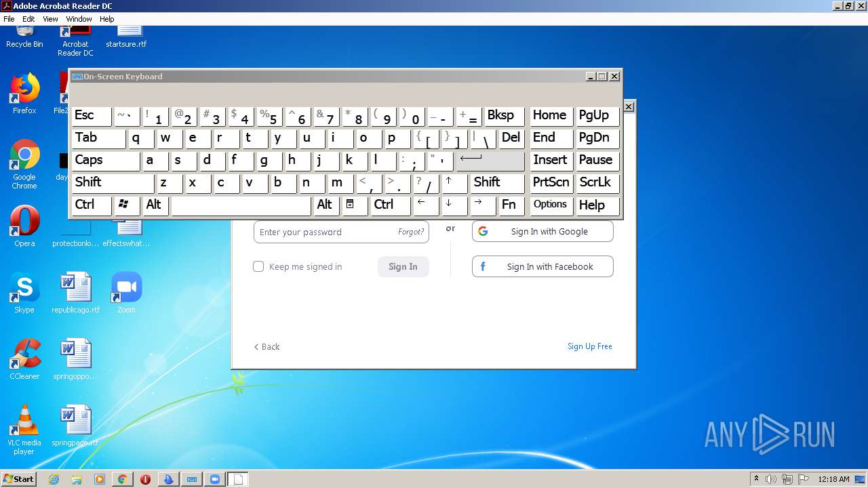Click the Enter arrow key on the keyboard
The width and height of the screenshot is (868, 488).
[x=490, y=161]
